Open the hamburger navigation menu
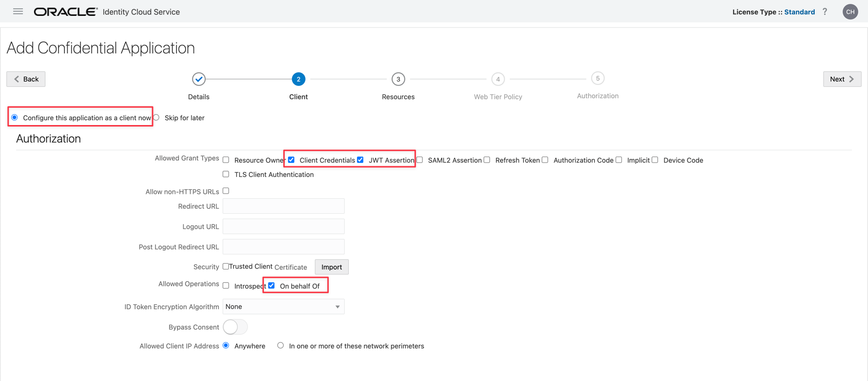The width and height of the screenshot is (868, 381). point(18,12)
